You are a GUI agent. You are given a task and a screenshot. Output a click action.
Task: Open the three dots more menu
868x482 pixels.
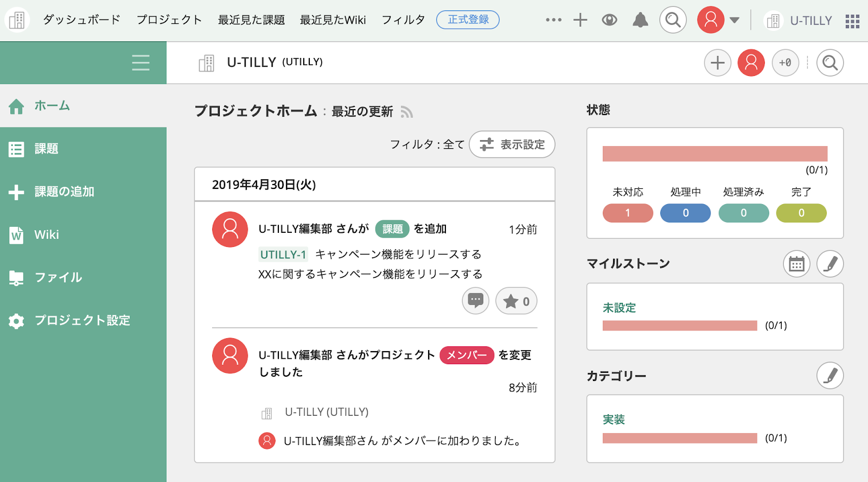pyautogui.click(x=553, y=20)
